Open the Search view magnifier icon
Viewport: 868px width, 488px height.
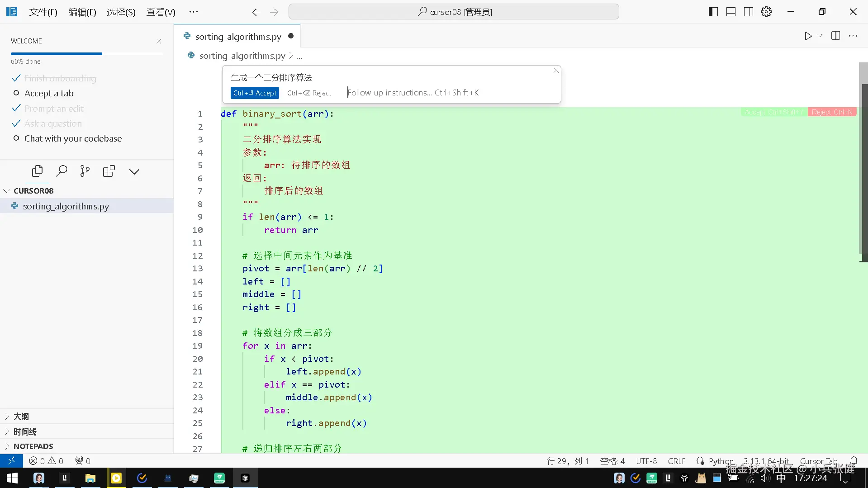62,171
